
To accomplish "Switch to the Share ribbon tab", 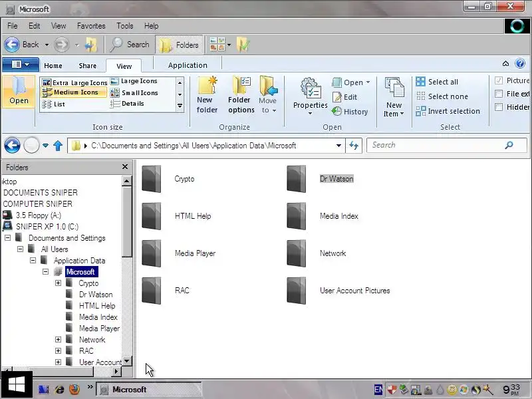I will coord(88,65).
